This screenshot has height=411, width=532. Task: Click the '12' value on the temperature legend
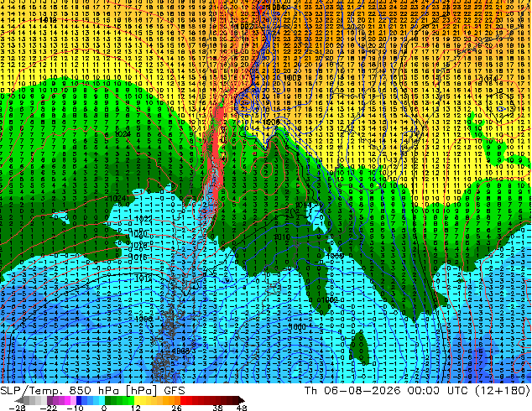(136, 408)
